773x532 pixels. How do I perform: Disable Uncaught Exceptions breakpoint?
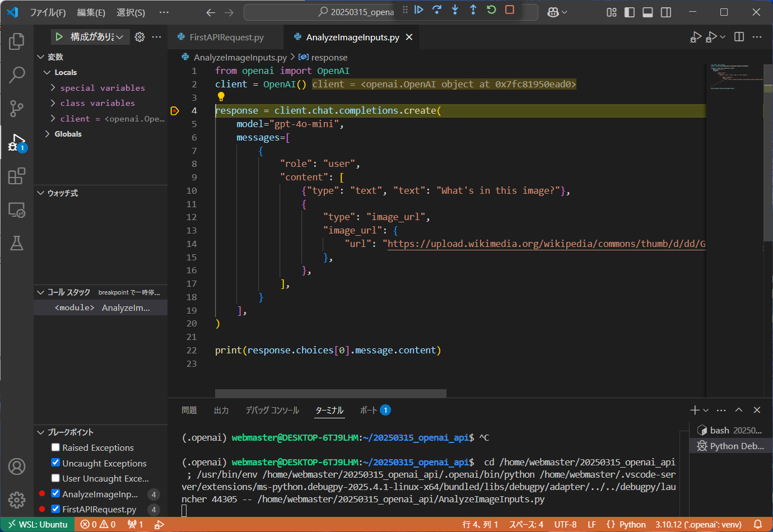click(55, 463)
